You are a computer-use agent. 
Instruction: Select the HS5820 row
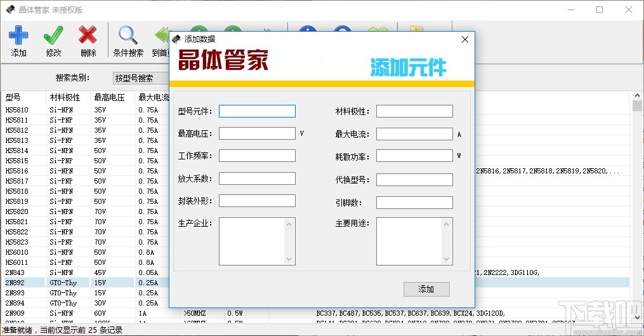point(85,212)
